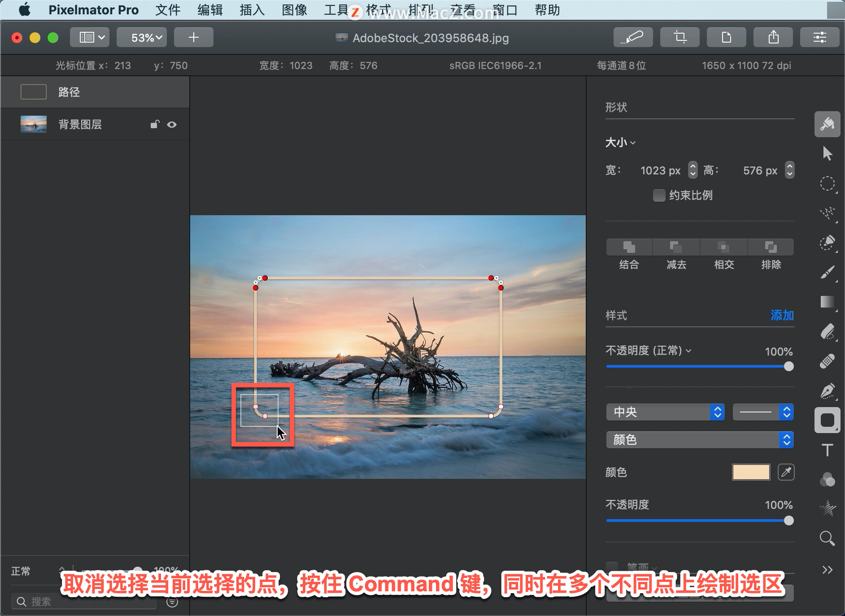845x616 pixels.
Task: Select the paint brush tool
Action: click(x=827, y=272)
